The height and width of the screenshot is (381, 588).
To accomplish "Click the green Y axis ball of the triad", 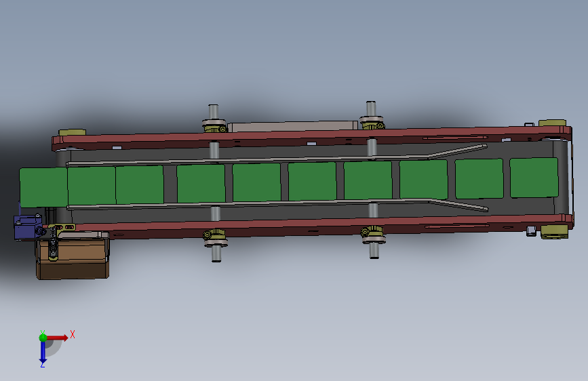I will point(43,338).
